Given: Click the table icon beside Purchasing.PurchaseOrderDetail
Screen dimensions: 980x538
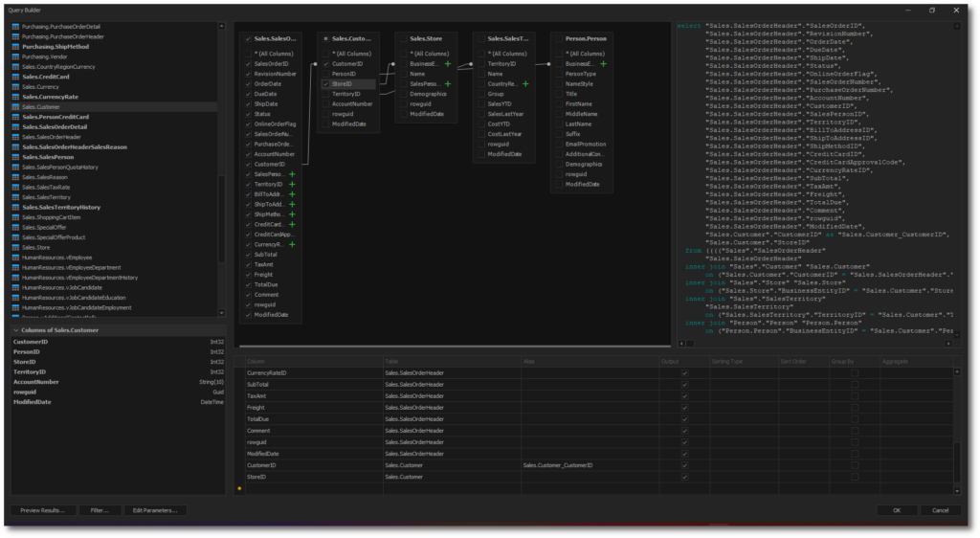Looking at the screenshot, I should coord(15,27).
